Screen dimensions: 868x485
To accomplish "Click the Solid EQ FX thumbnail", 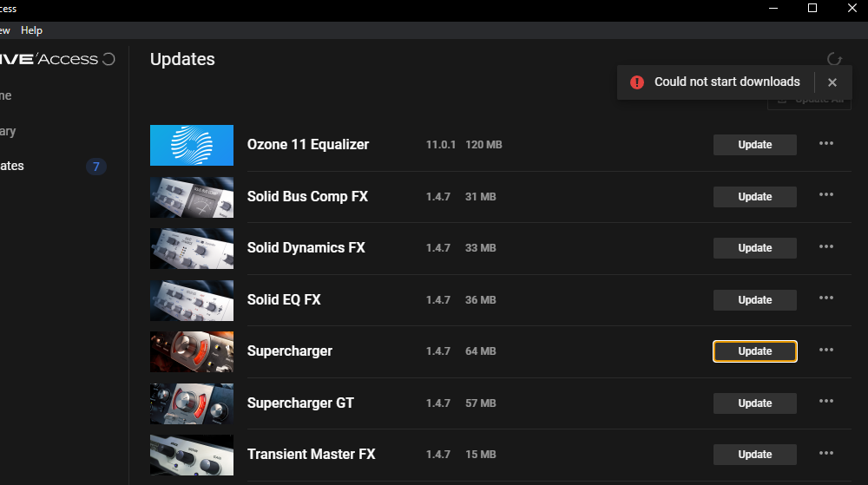I will click(192, 301).
